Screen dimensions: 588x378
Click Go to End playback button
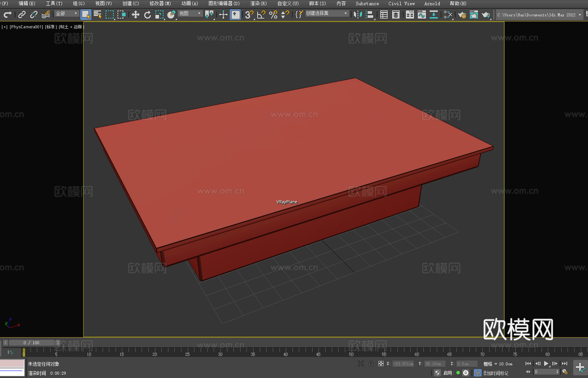pyautogui.click(x=565, y=364)
